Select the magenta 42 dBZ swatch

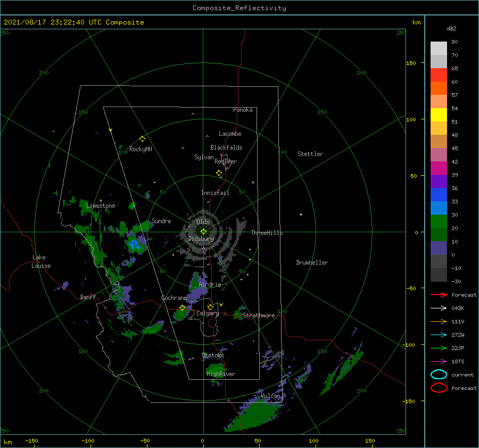click(x=439, y=168)
